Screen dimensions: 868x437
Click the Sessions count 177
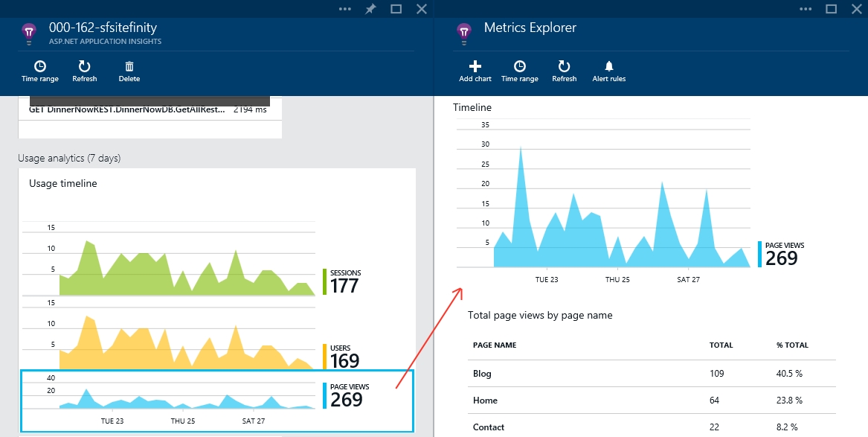click(344, 287)
